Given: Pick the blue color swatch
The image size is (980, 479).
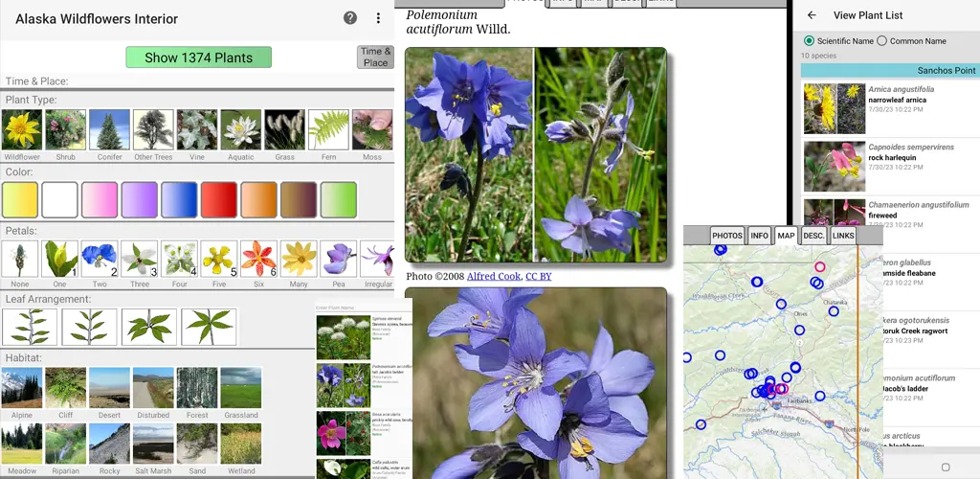Looking at the screenshot, I should [179, 200].
